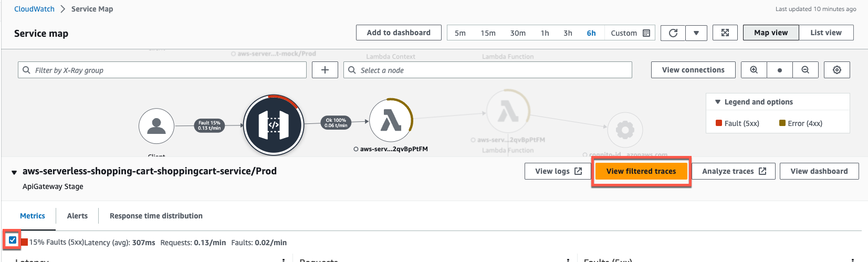Select the 30m time range
This screenshot has height=262, width=868.
click(x=518, y=33)
